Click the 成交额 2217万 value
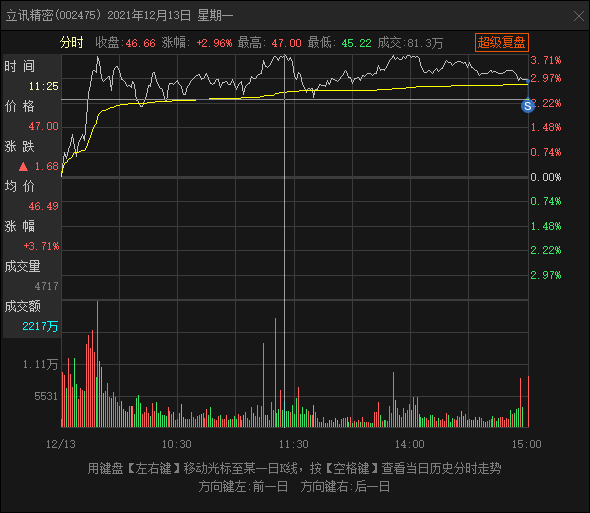The height and width of the screenshot is (513, 590). (x=40, y=326)
